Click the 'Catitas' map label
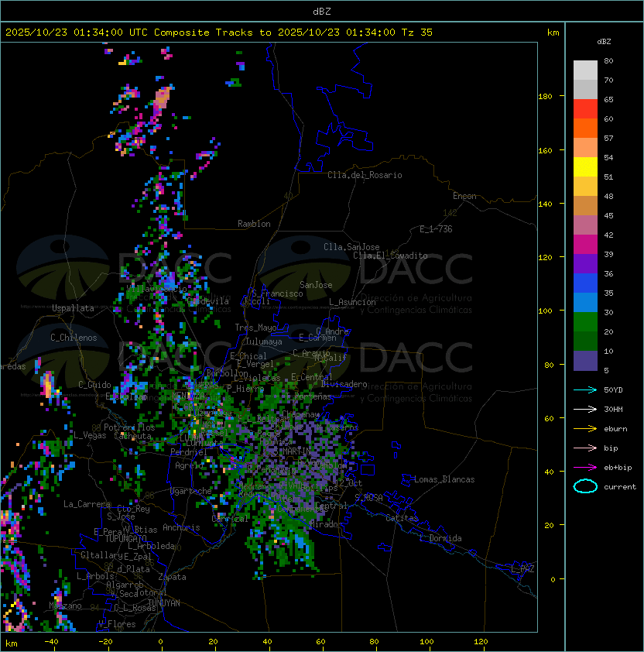644x652 pixels. coord(402,518)
